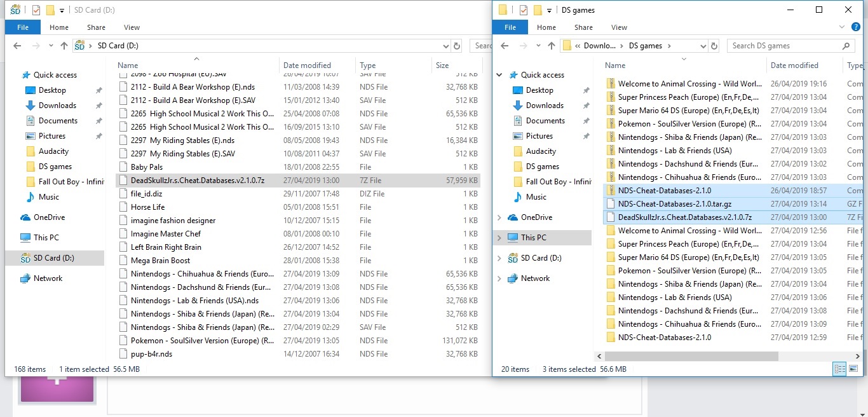The width and height of the screenshot is (868, 417).
Task: Select DeadSkullzJr.s.Cheat.Databases.v2.1.0.7z file icon on SD Card
Action: tap(123, 181)
